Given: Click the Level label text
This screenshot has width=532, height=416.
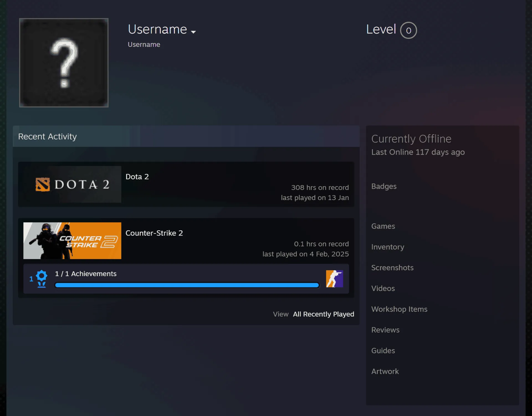Looking at the screenshot, I should 381,29.
